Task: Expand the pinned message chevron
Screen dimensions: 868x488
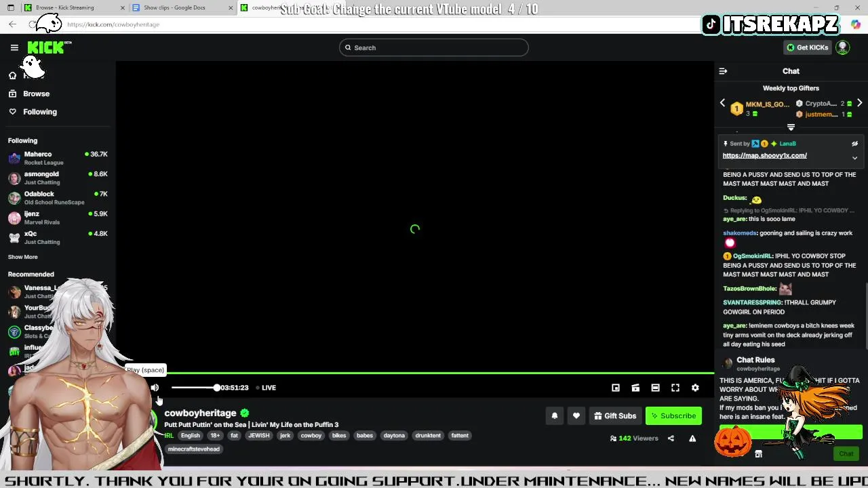Action: coord(854,158)
